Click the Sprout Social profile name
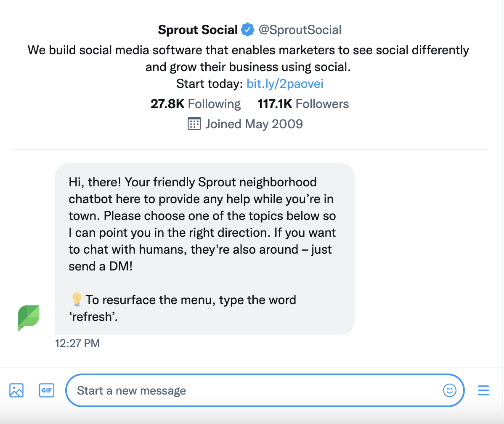Image resolution: width=504 pixels, height=424 pixels. [x=198, y=30]
